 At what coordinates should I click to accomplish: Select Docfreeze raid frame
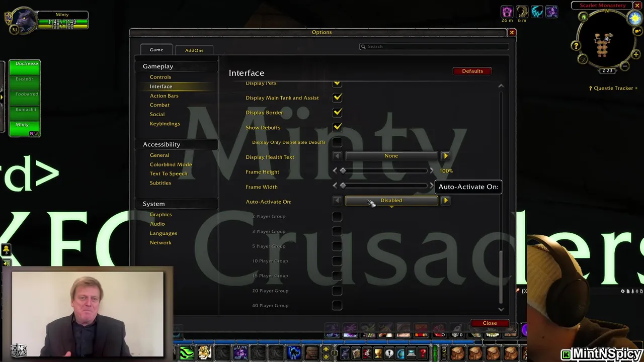click(24, 68)
